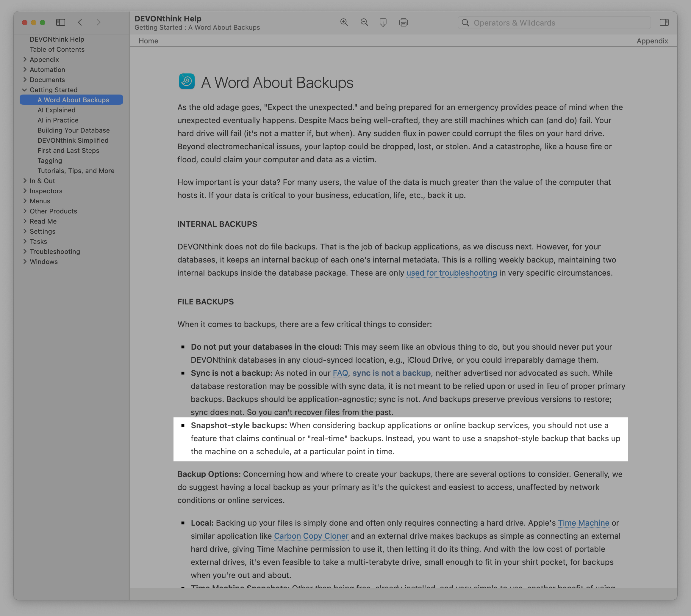The width and height of the screenshot is (691, 616).
Task: Go forward with the right arrow
Action: click(x=98, y=22)
